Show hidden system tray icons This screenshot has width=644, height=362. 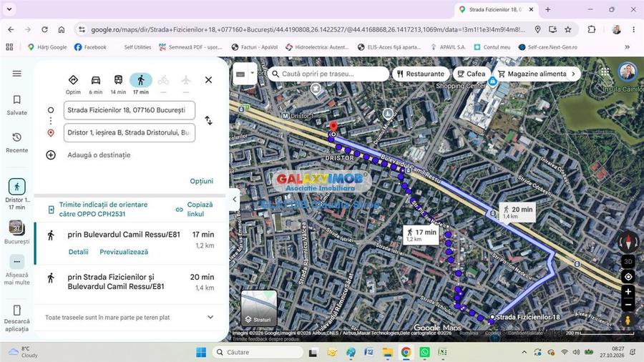(524, 352)
